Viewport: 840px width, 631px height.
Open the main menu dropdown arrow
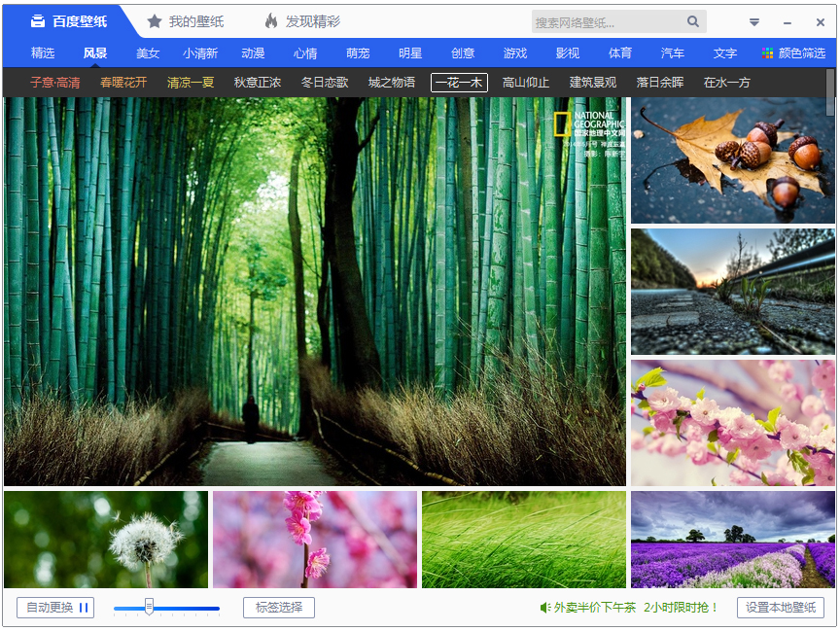[754, 22]
